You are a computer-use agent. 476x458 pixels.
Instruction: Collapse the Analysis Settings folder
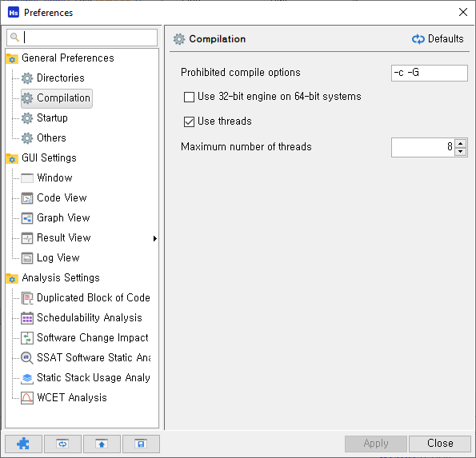[x=12, y=278]
